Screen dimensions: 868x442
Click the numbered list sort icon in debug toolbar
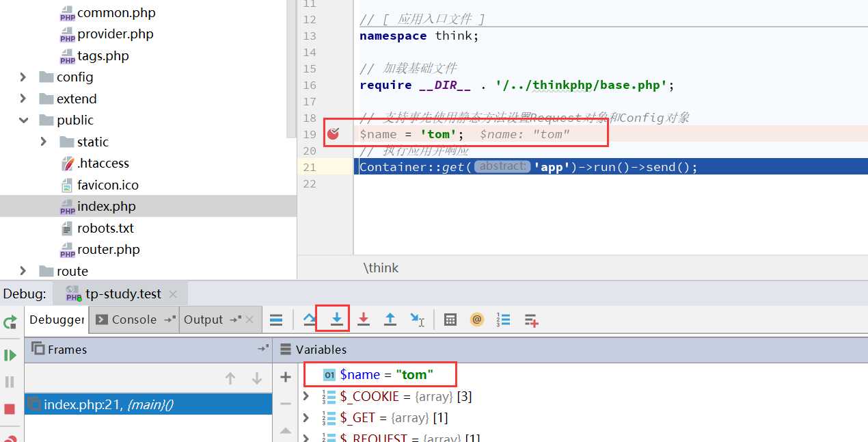point(504,320)
